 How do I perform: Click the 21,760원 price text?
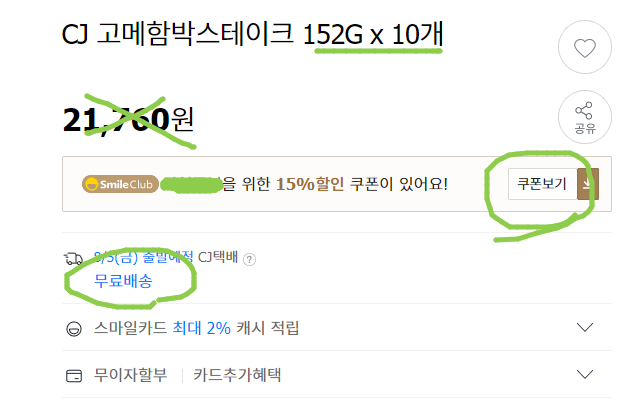[128, 120]
